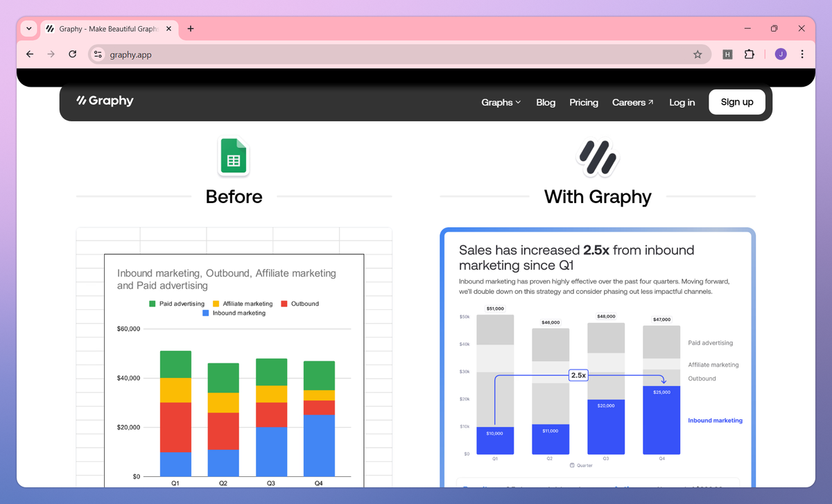
Task: Open the J profile avatar
Action: [781, 54]
